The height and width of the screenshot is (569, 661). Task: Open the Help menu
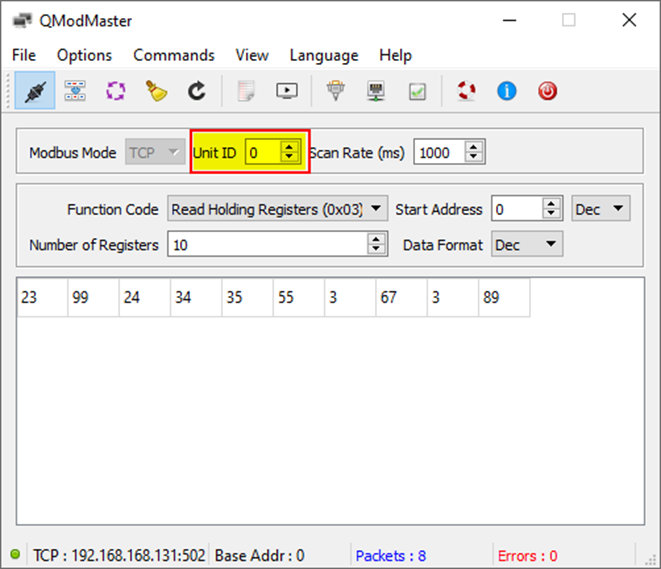pyautogui.click(x=395, y=55)
